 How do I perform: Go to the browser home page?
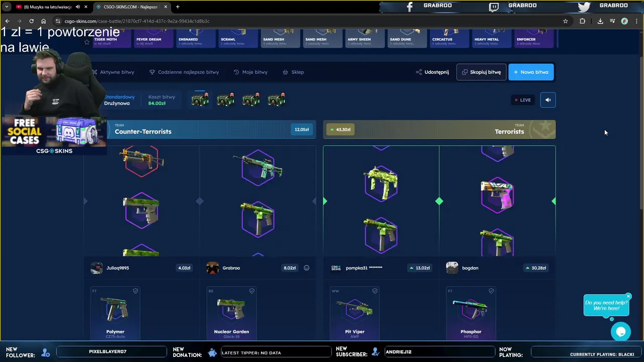(x=43, y=21)
